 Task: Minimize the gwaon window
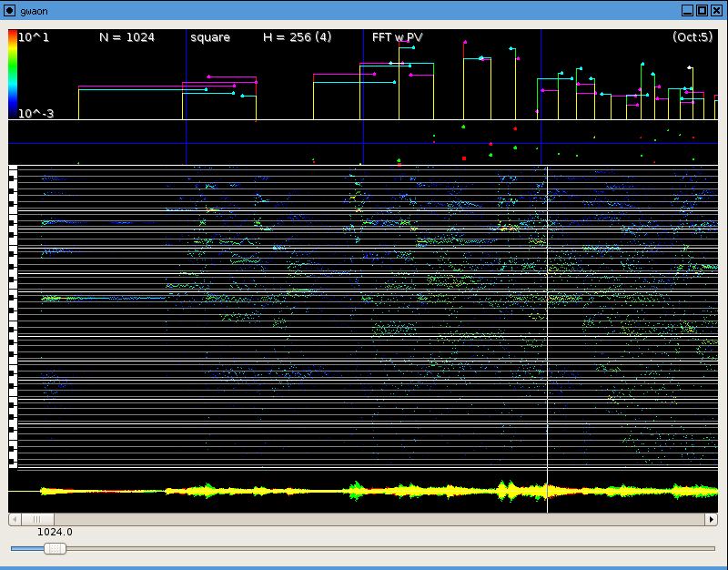(687, 10)
